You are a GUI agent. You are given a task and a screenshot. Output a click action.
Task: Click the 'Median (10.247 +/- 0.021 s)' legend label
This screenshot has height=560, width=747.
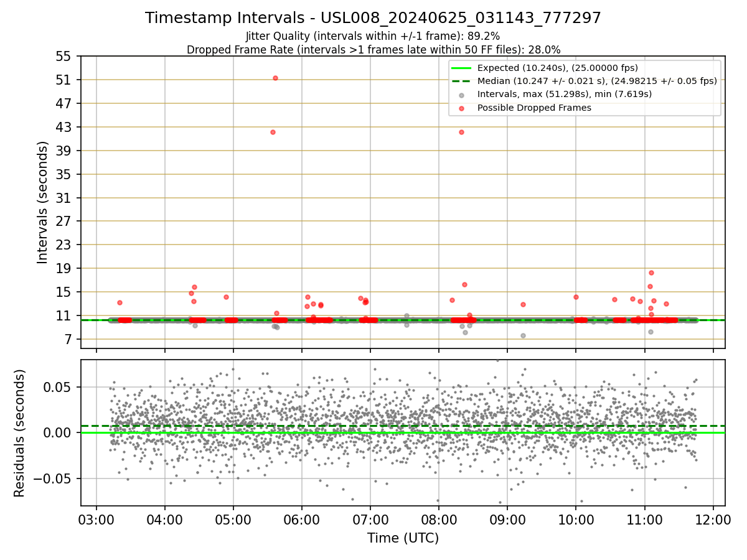[597, 81]
